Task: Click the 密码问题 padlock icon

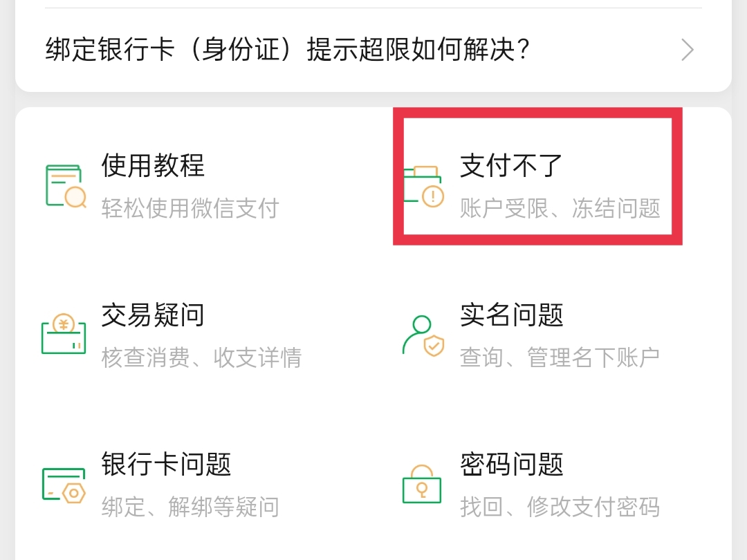Action: pyautogui.click(x=422, y=483)
